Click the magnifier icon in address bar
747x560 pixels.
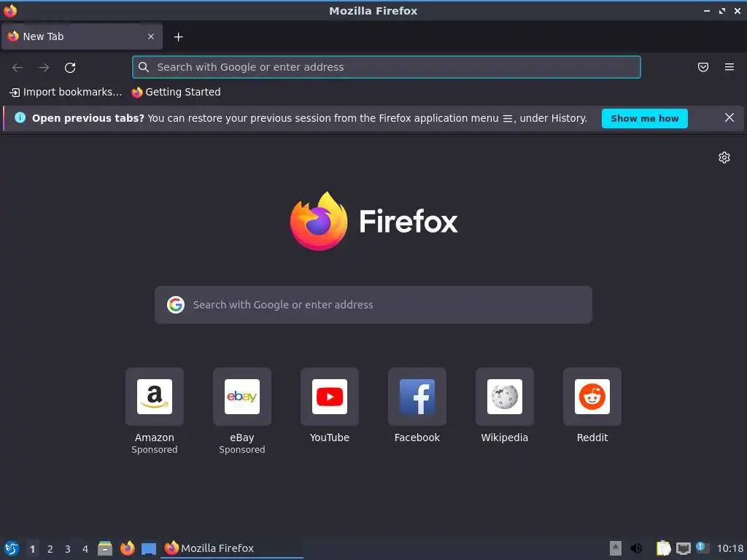(x=144, y=67)
